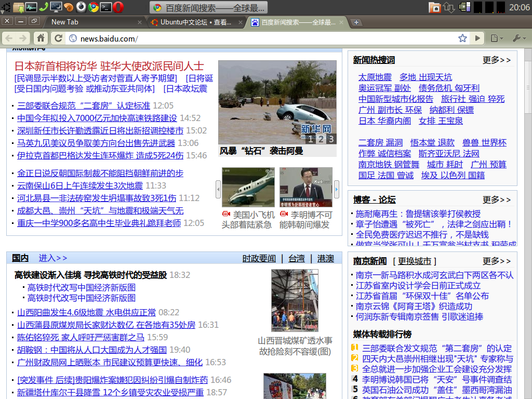Launch Chrome from the top panel
The image size is (532, 399).
[94, 7]
